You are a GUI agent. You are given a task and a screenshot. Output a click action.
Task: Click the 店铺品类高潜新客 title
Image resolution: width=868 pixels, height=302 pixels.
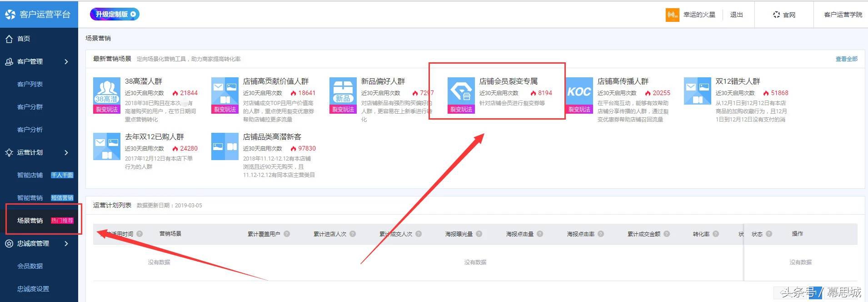pos(272,137)
